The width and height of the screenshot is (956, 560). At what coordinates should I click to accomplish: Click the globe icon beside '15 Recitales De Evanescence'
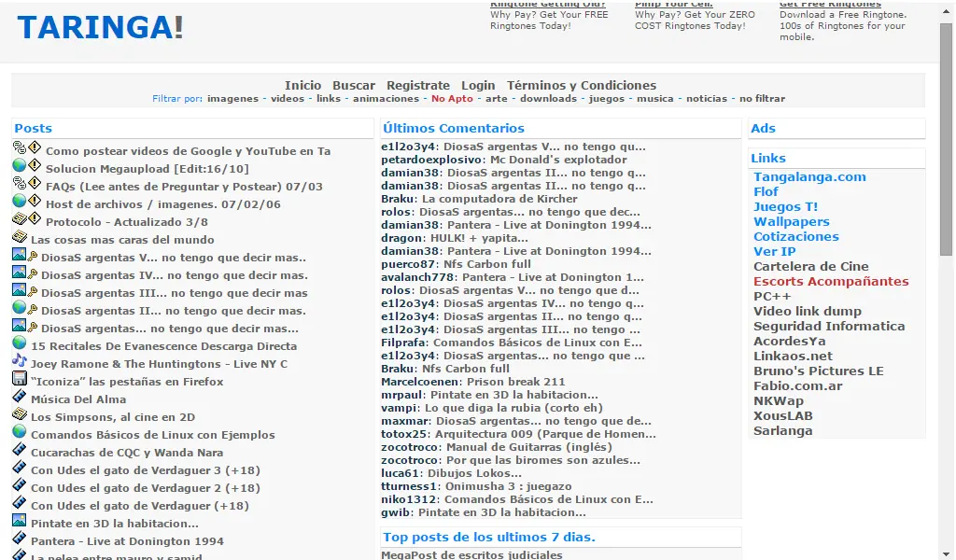(x=20, y=343)
